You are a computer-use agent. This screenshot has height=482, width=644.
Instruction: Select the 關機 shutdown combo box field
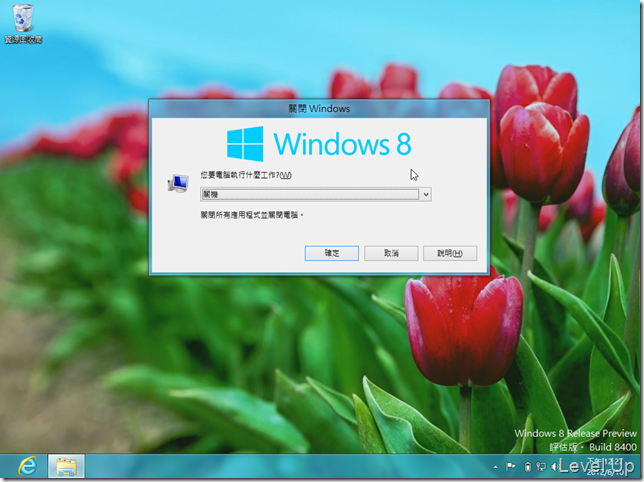[x=315, y=194]
